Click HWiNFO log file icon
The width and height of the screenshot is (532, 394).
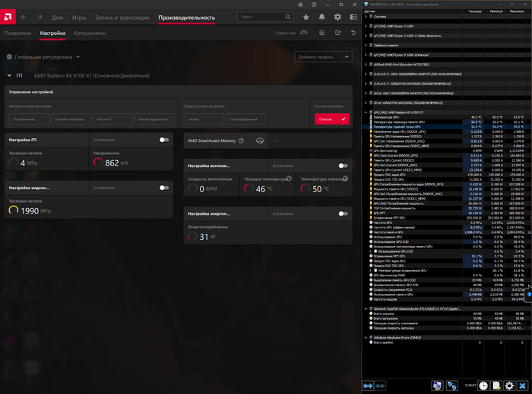pos(496,386)
